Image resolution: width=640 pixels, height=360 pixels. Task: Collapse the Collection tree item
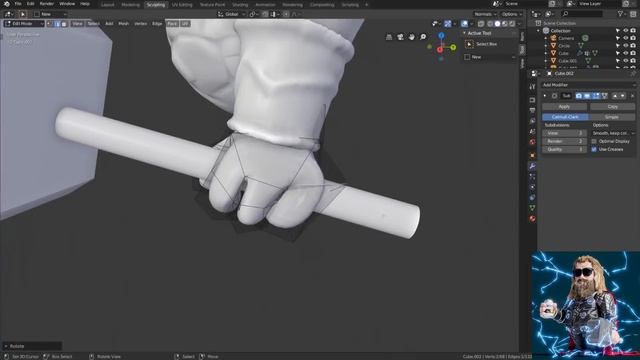(x=538, y=31)
